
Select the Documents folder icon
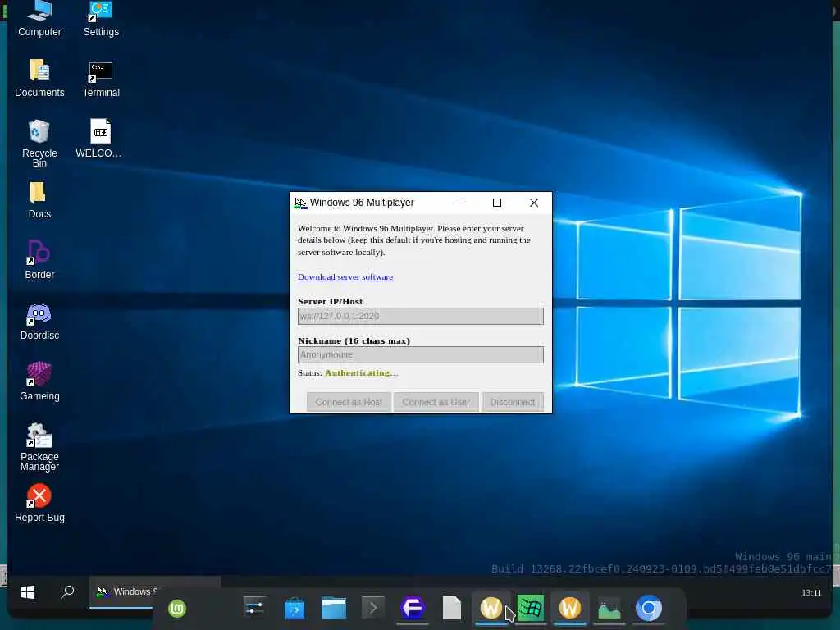tap(39, 78)
